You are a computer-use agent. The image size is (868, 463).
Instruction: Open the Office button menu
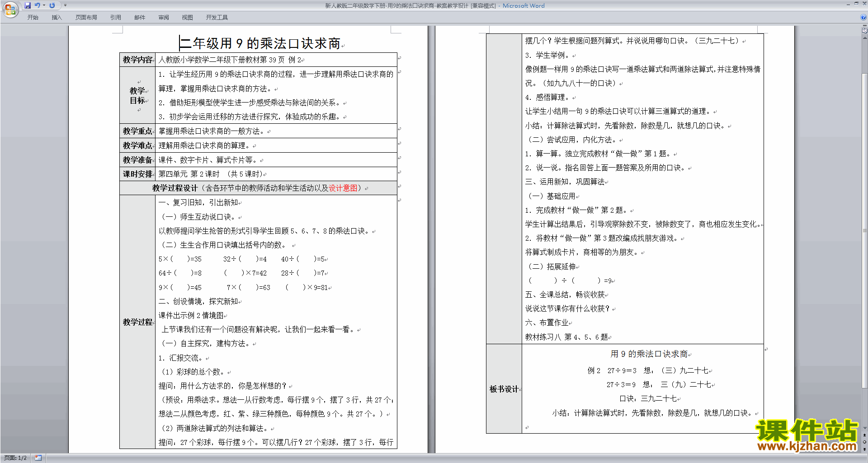click(10, 9)
